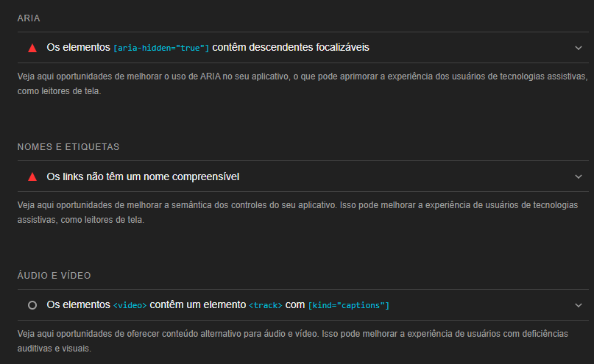Click the red triangle next to the links audit
This screenshot has width=594, height=364.
point(32,176)
